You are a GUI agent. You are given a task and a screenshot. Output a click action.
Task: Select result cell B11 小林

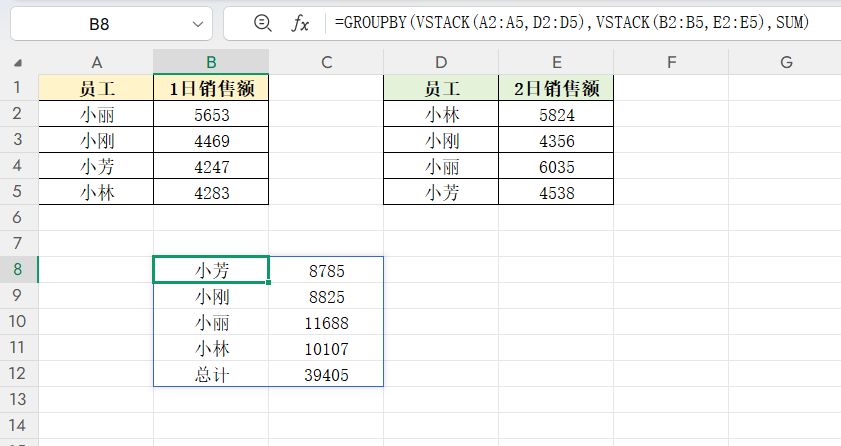click(x=211, y=348)
